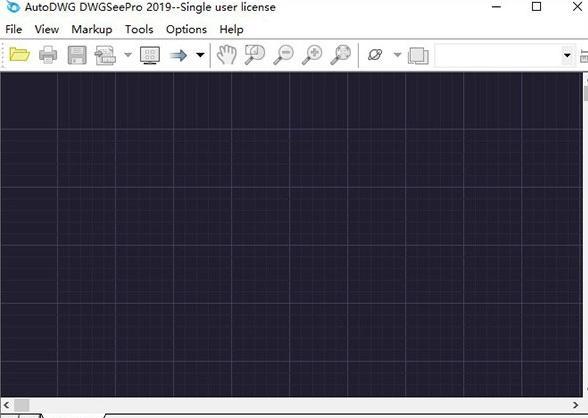Click the Zoom Extents magnifier icon
The width and height of the screenshot is (588, 418).
pos(340,55)
